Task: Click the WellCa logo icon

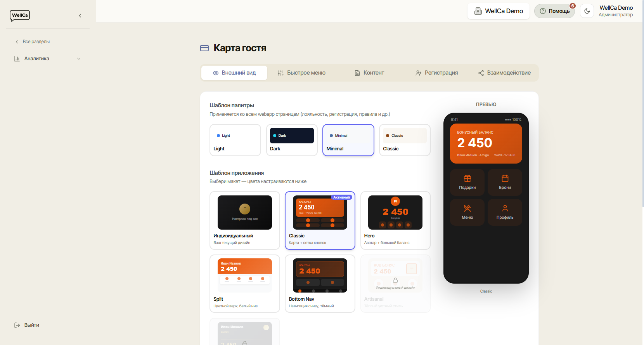Action: [x=20, y=16]
